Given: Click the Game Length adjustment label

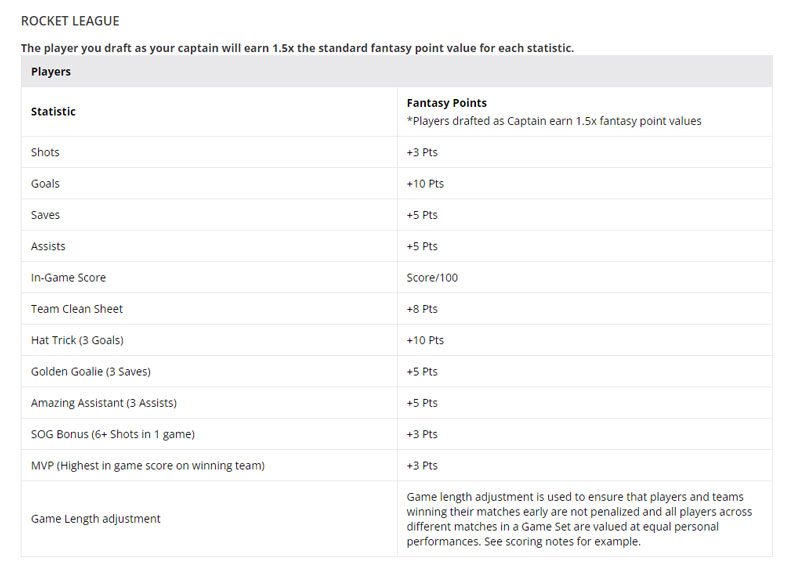Looking at the screenshot, I should tap(96, 519).
